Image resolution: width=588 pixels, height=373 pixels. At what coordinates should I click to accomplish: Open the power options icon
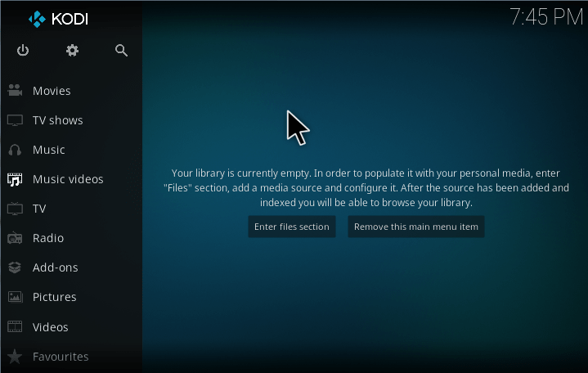coord(23,50)
